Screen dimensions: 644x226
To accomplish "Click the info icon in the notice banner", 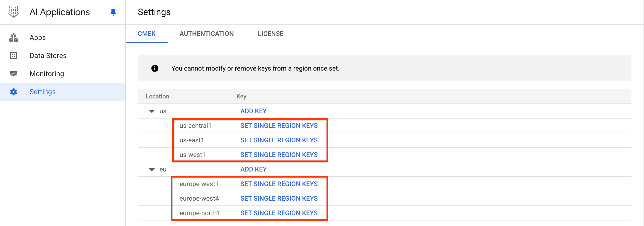I will tap(155, 68).
